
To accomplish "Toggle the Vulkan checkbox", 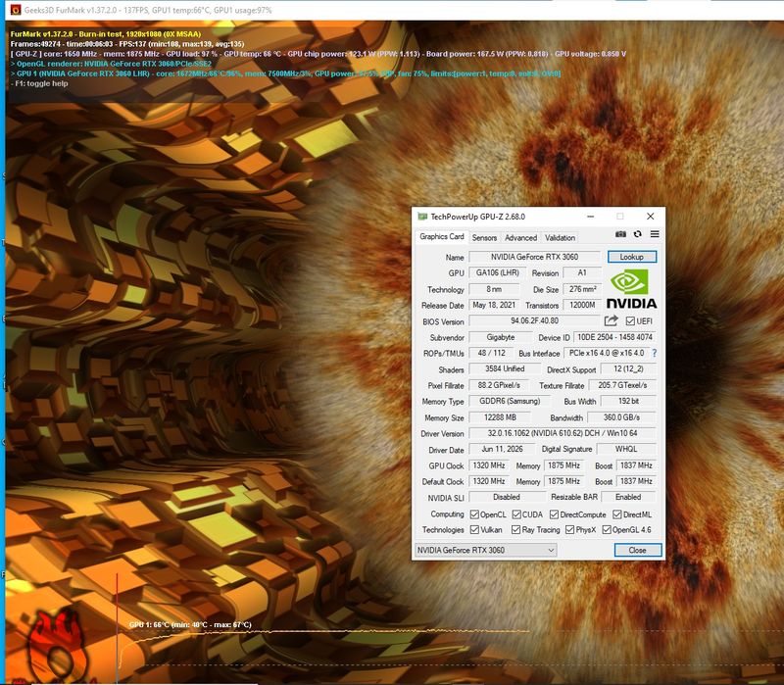I will pos(474,529).
